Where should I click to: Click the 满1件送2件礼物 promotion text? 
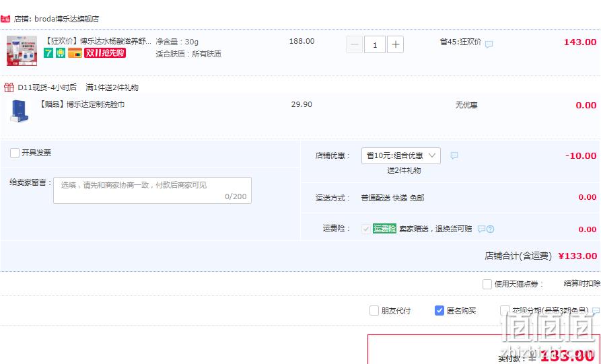pyautogui.click(x=112, y=87)
